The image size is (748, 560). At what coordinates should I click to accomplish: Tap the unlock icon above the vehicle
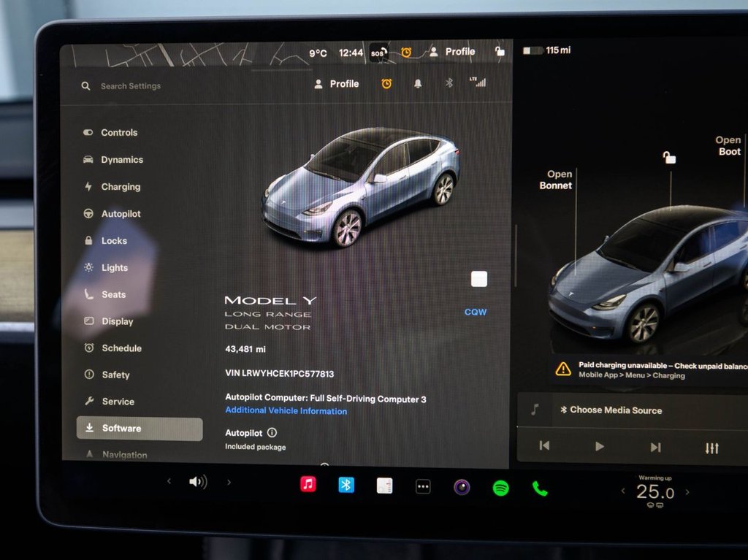(x=669, y=158)
